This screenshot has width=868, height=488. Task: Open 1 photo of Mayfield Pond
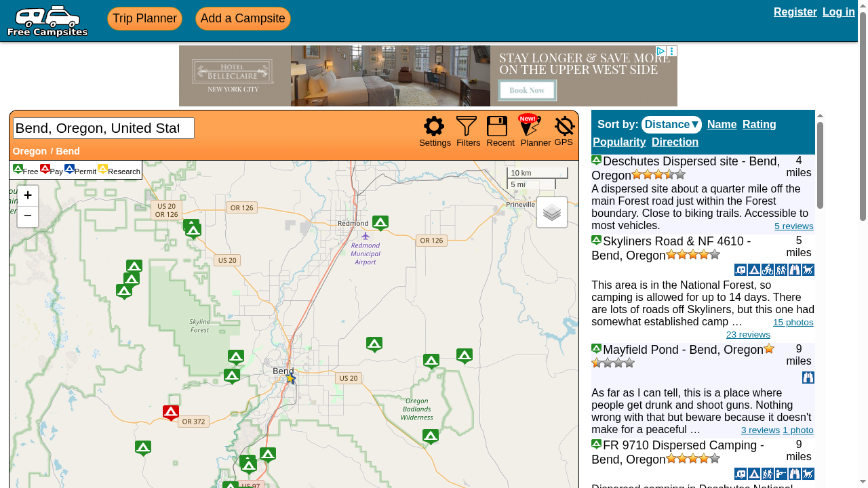[798, 430]
